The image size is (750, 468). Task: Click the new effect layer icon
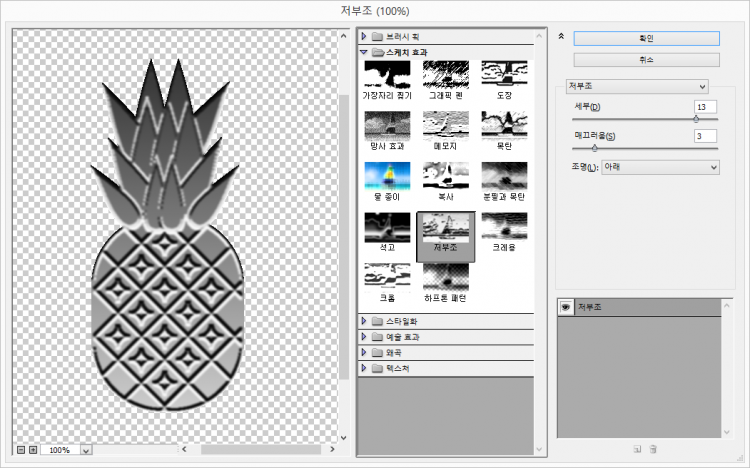point(636,449)
